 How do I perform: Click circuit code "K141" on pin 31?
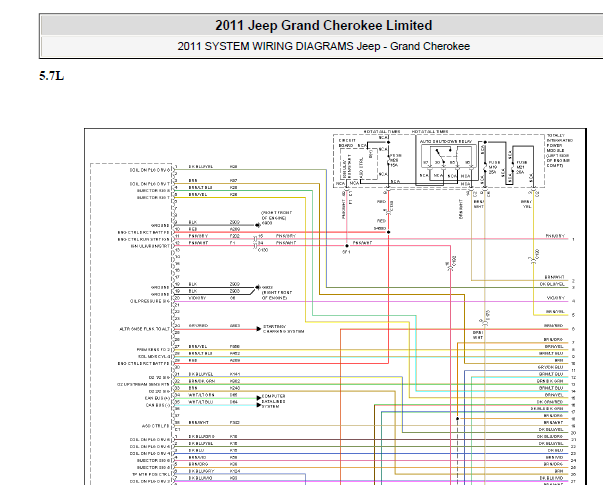tap(235, 374)
